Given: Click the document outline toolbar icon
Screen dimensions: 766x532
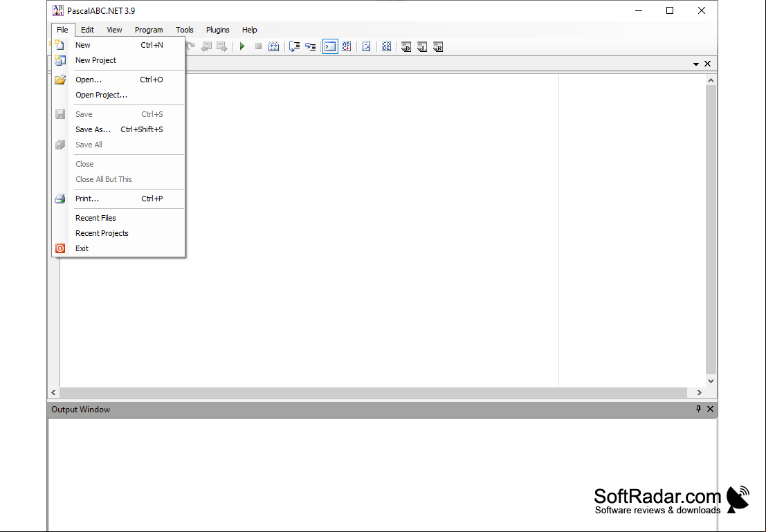Looking at the screenshot, I should [366, 46].
